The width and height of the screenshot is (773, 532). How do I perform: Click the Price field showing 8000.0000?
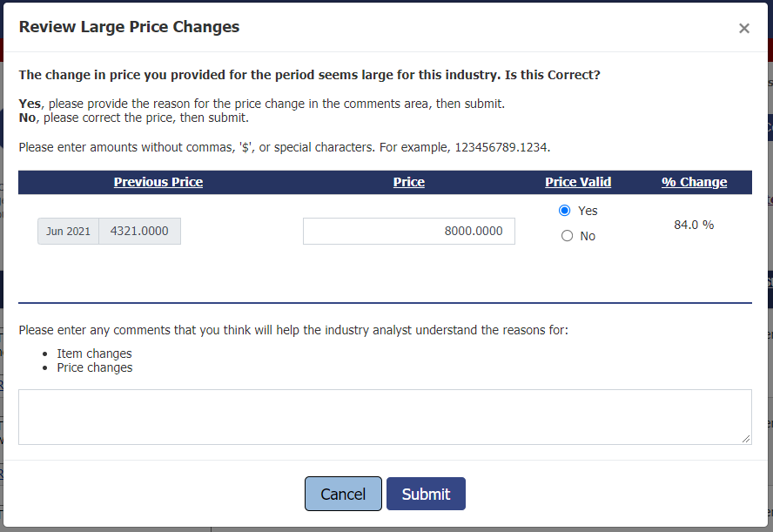tap(409, 231)
